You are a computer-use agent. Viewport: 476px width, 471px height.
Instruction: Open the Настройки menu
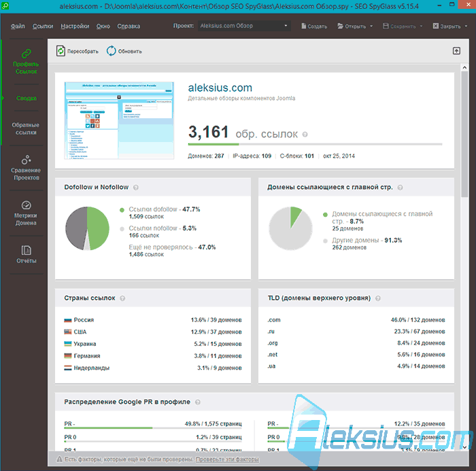pos(75,26)
